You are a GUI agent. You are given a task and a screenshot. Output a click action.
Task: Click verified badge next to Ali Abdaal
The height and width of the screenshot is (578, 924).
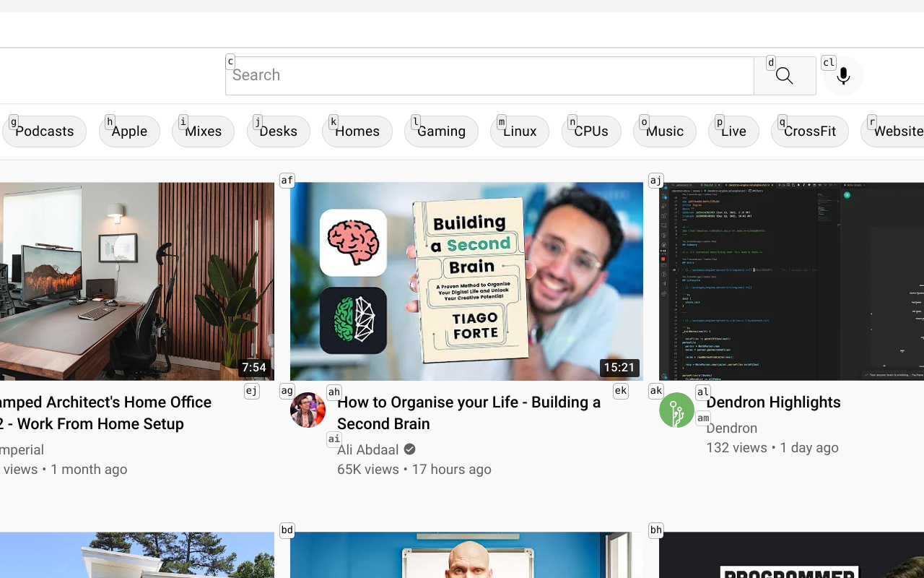pos(409,449)
